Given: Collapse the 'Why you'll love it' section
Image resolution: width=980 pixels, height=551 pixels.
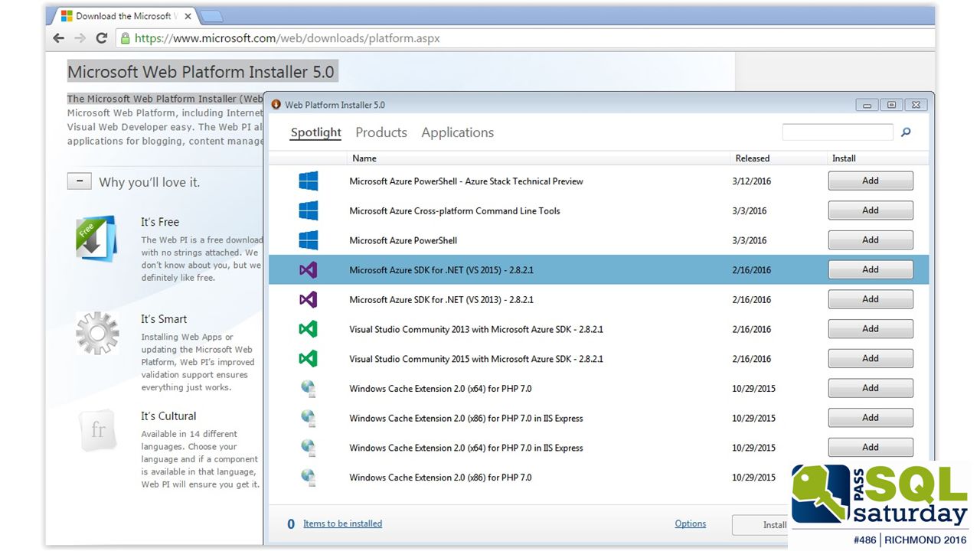Looking at the screenshot, I should click(x=80, y=181).
